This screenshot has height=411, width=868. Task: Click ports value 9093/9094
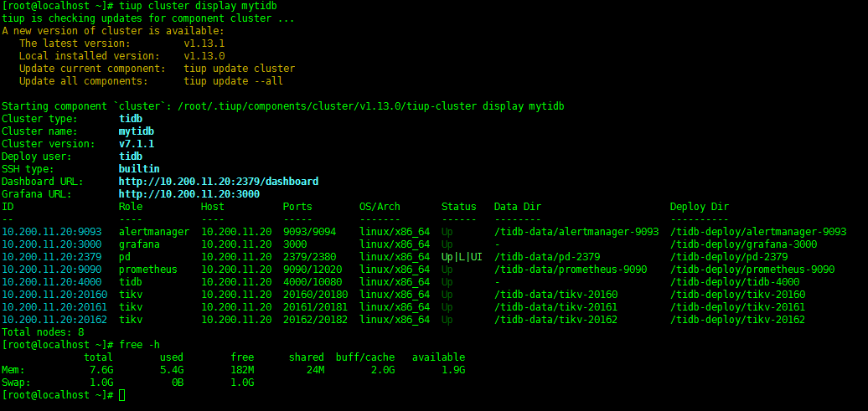(309, 232)
